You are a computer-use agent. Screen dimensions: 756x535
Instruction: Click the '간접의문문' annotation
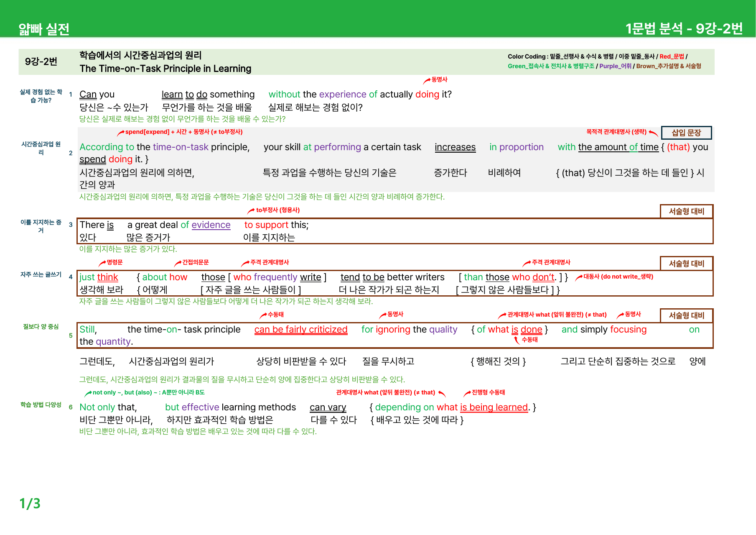coord(195,262)
